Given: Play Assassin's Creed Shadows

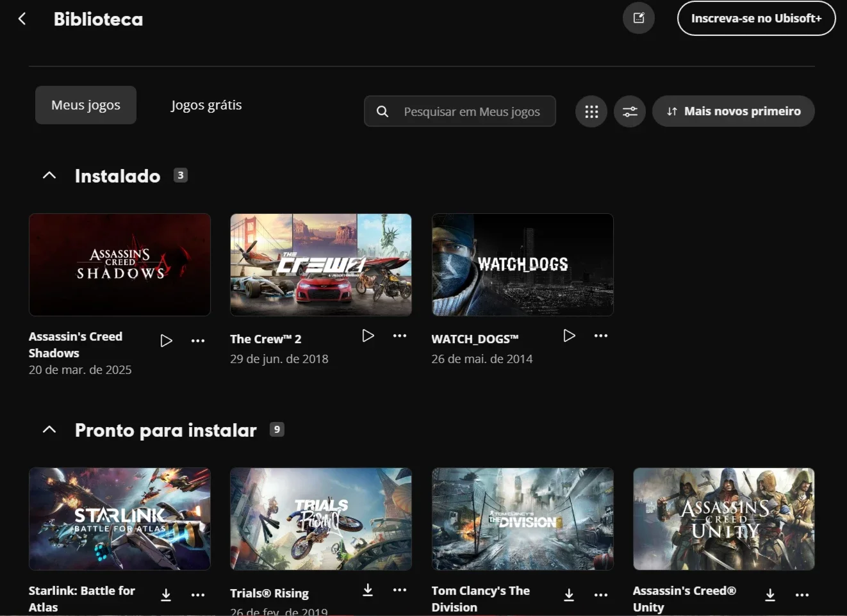Looking at the screenshot, I should click(167, 341).
